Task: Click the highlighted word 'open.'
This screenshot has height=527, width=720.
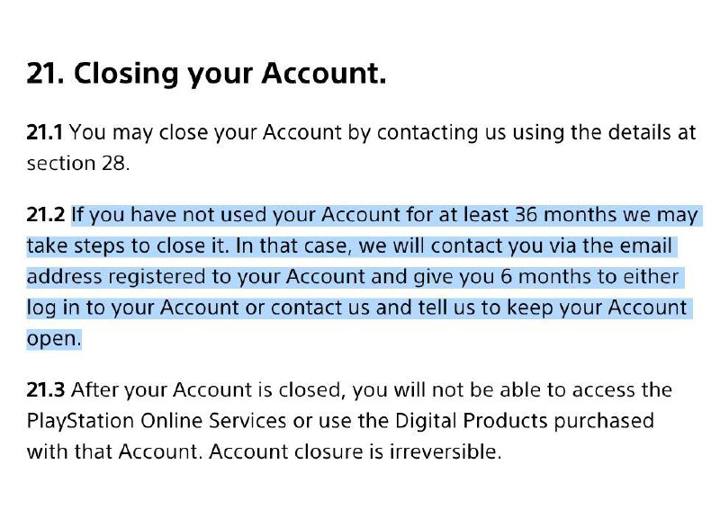Action: click(x=54, y=340)
